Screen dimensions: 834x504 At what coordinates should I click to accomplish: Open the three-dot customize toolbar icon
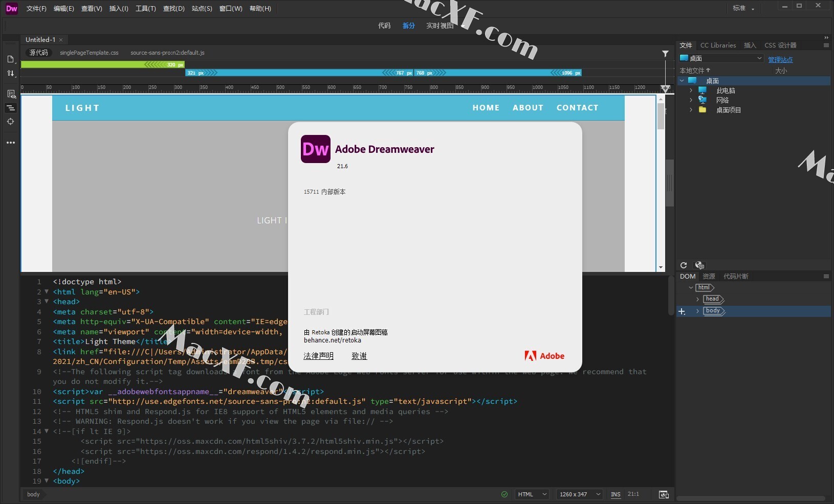pos(10,143)
